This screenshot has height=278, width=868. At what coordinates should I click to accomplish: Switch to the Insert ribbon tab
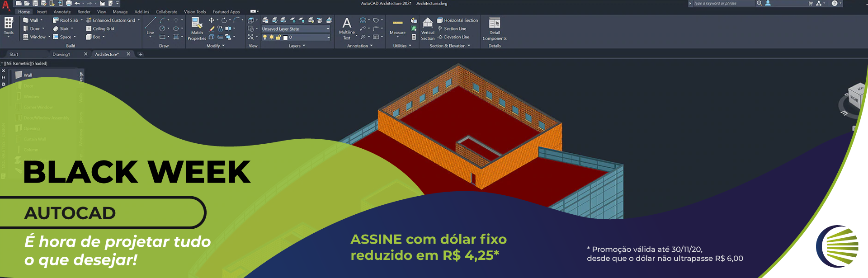pos(42,12)
